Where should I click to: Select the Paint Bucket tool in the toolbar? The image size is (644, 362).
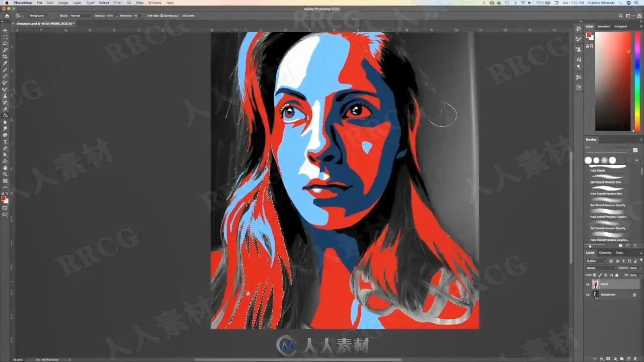point(5,115)
